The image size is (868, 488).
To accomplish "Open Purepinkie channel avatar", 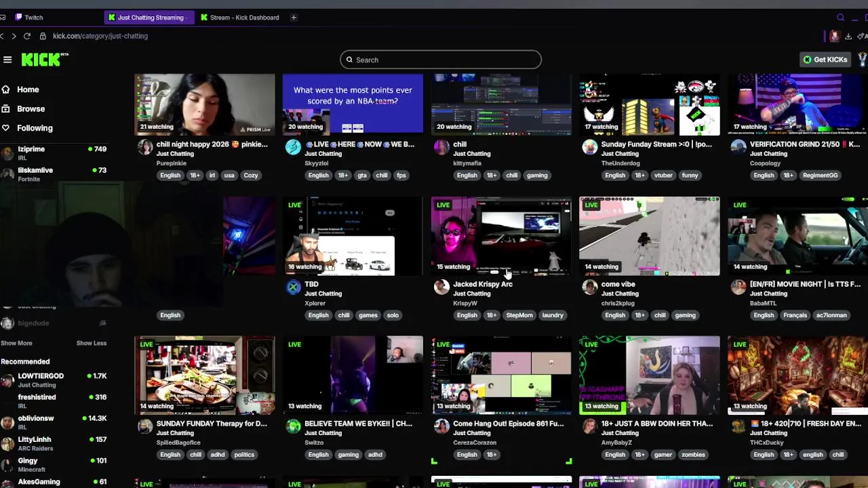I will 145,148.
